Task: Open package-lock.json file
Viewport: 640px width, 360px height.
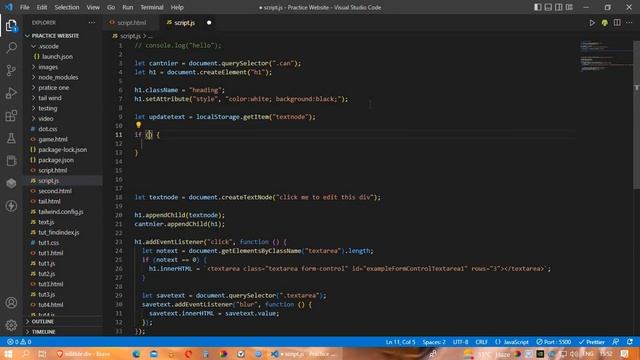Action: click(62, 150)
